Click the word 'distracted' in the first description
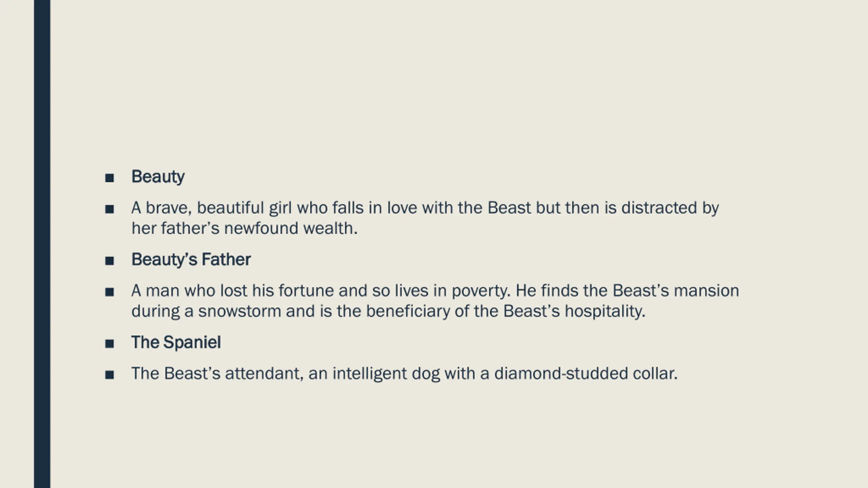The height and width of the screenshot is (488, 868). (659, 208)
